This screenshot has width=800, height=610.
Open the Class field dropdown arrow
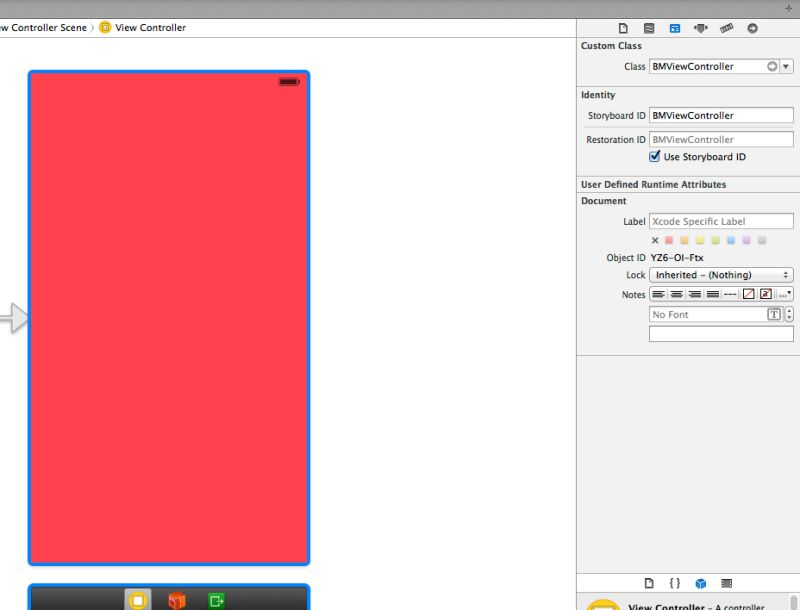(786, 66)
